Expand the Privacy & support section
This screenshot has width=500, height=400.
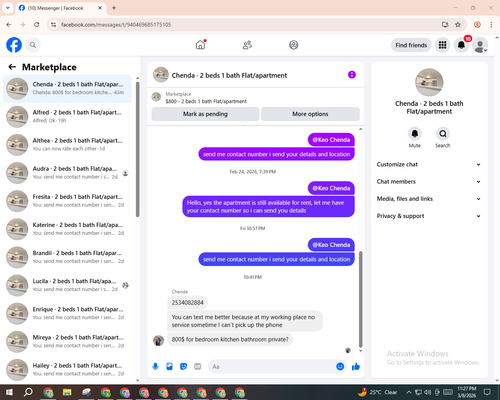pos(429,216)
